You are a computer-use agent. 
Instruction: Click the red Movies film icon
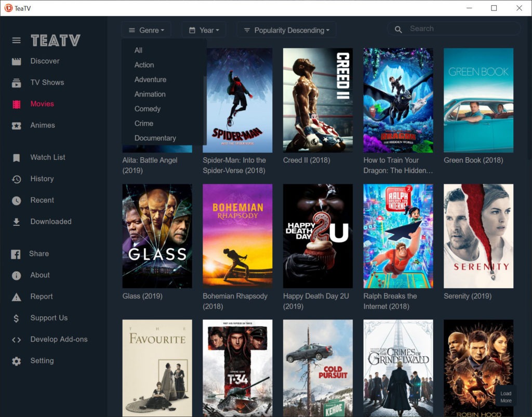point(16,104)
